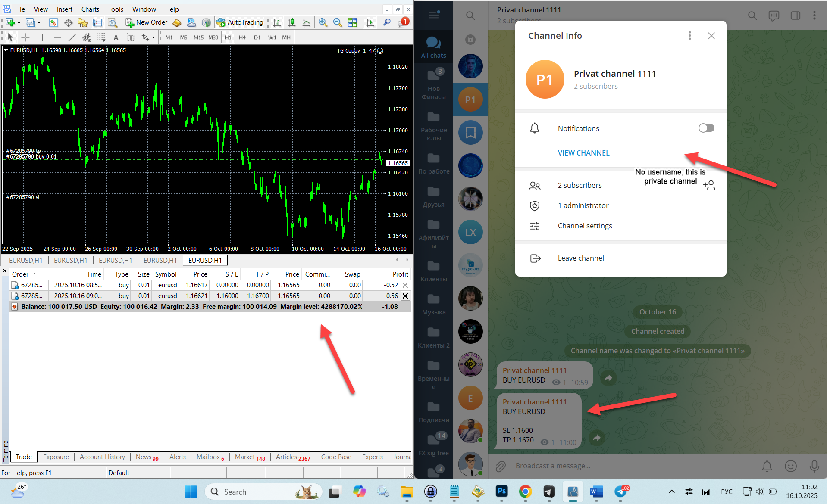Select the text 'A' drawing tool
This screenshot has height=504, width=827.
click(x=116, y=37)
